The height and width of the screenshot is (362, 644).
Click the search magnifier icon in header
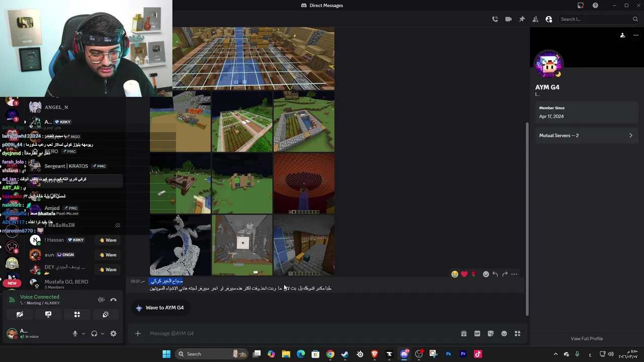click(635, 19)
